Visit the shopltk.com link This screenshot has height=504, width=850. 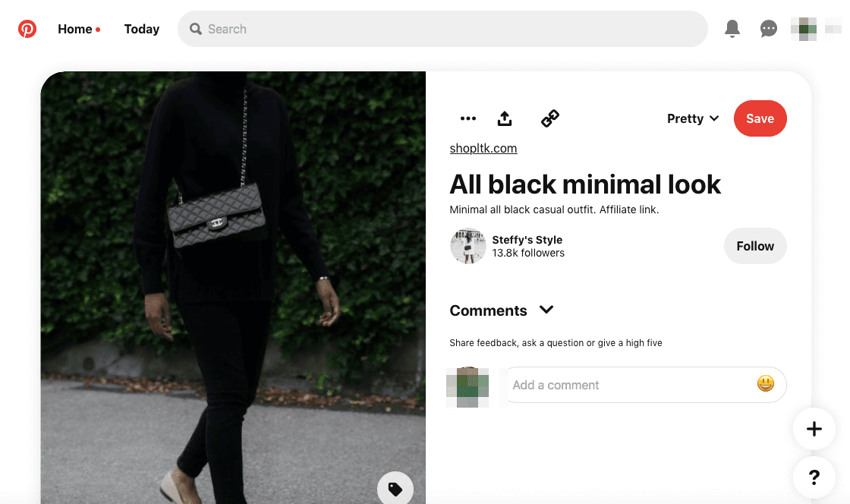pyautogui.click(x=483, y=148)
